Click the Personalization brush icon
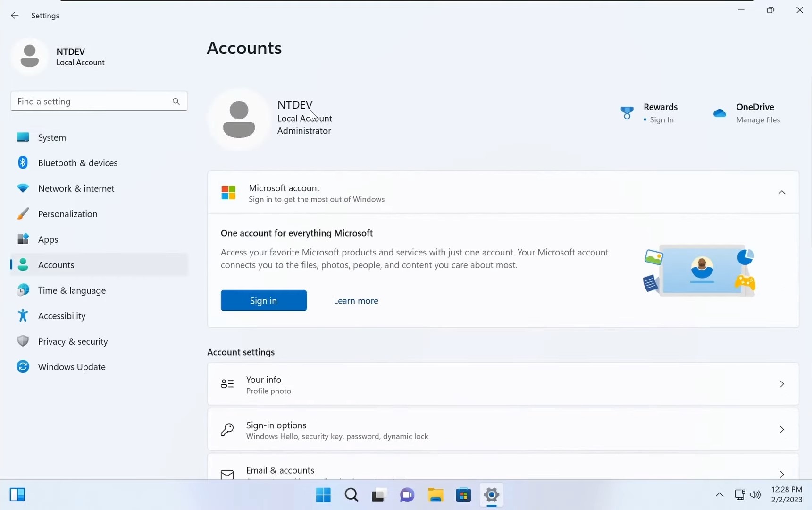 tap(22, 213)
